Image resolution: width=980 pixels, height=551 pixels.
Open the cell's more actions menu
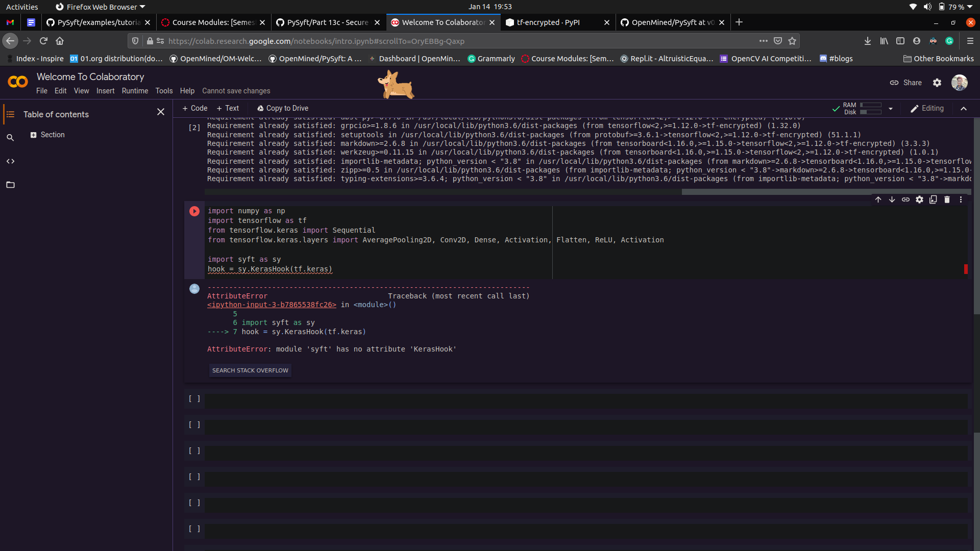[961, 199]
